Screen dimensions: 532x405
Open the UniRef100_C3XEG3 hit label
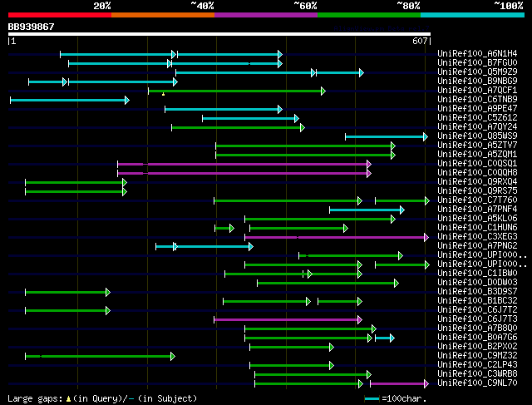pos(477,237)
